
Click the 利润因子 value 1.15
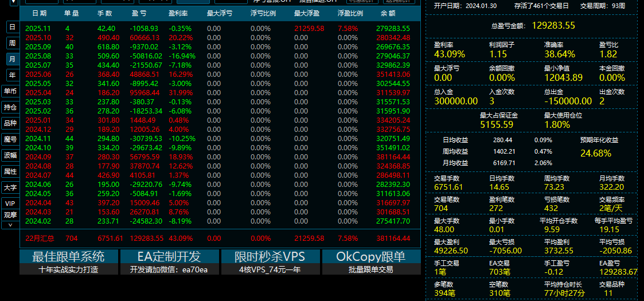pos(498,54)
